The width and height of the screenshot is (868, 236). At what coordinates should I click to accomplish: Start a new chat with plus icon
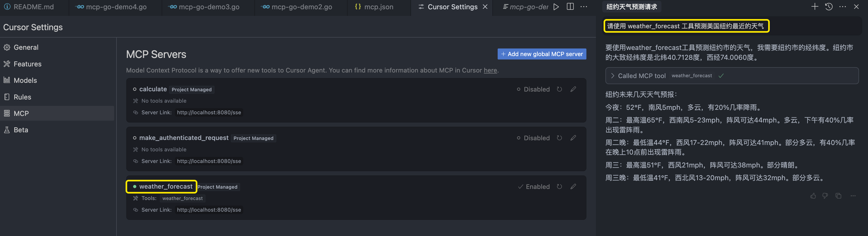(x=814, y=7)
